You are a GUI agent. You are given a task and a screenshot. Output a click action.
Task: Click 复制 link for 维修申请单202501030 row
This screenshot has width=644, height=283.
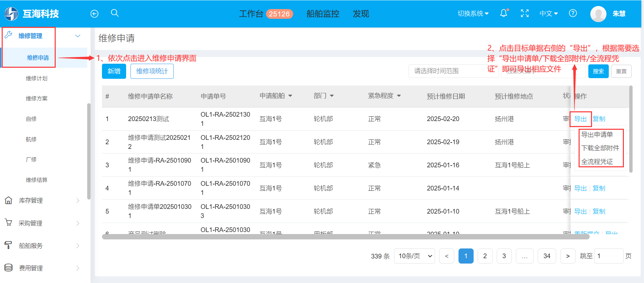(x=599, y=211)
